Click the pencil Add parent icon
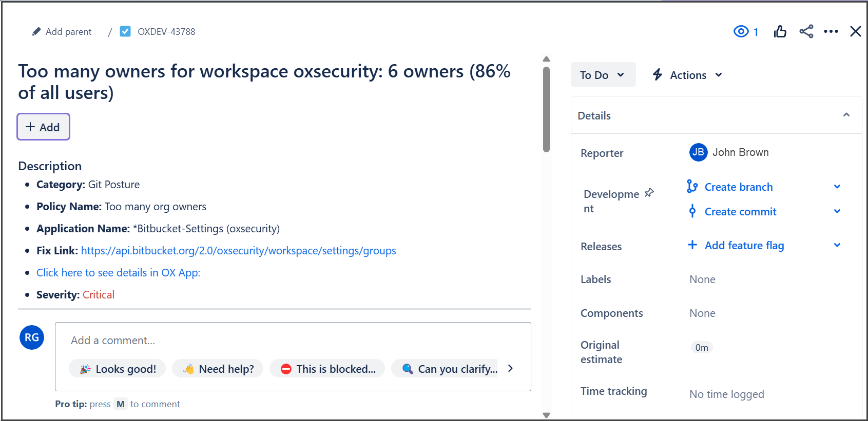 [x=36, y=32]
